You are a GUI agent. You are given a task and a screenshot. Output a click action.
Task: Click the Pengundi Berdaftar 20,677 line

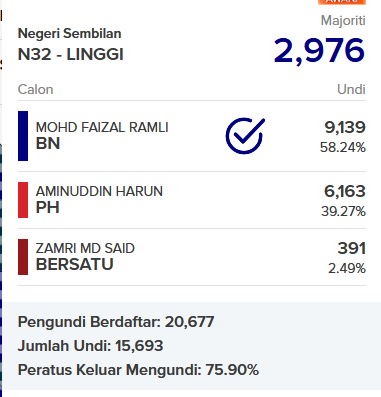(116, 322)
